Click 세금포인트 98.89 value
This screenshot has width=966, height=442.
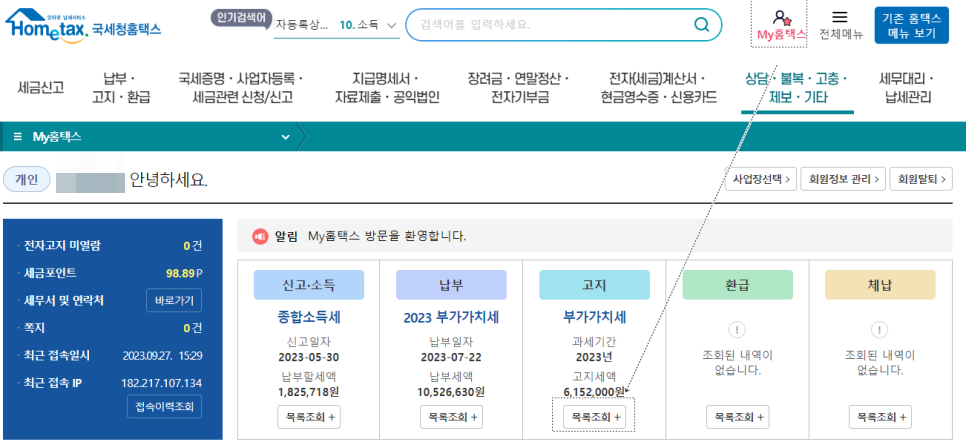tap(184, 273)
